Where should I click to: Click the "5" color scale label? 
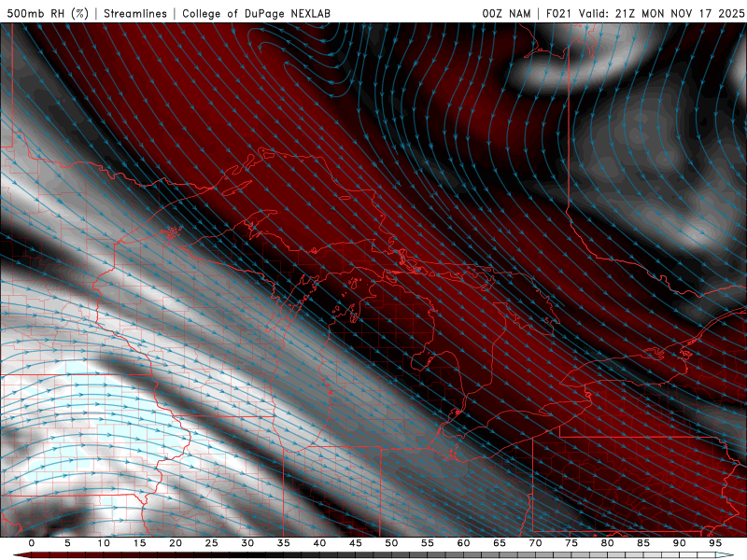67,543
